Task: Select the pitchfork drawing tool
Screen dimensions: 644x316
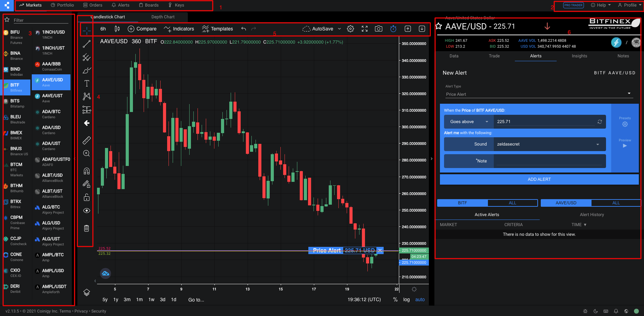Action: (87, 57)
